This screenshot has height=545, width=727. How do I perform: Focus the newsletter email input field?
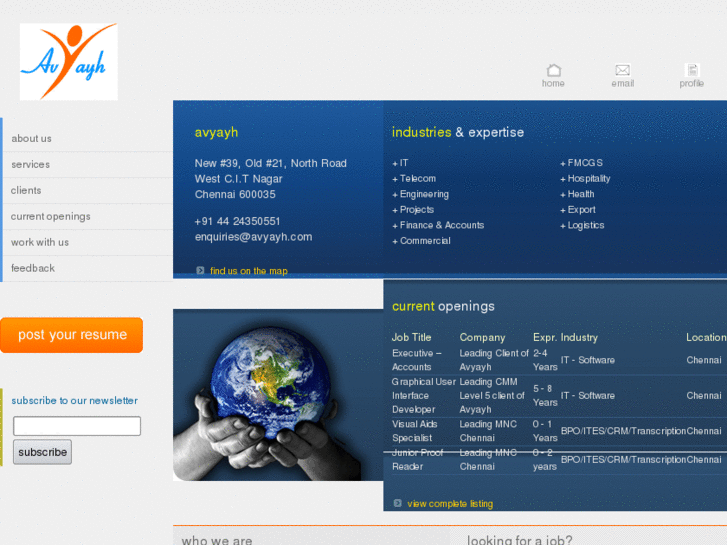click(77, 426)
